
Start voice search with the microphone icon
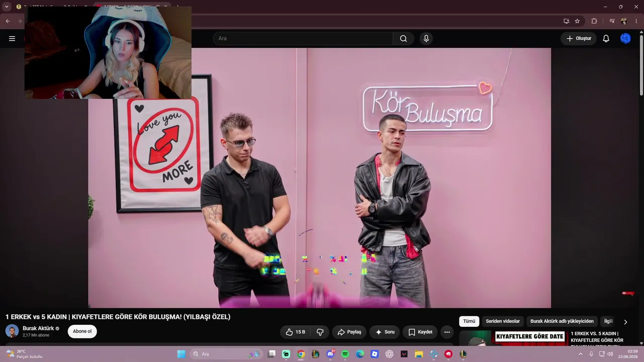tap(426, 39)
